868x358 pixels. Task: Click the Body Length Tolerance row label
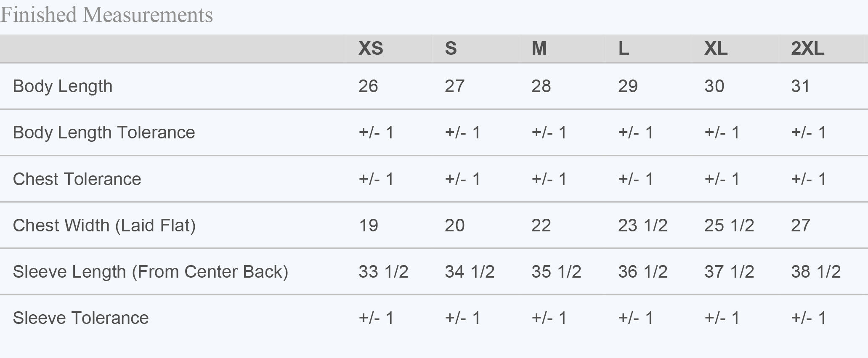104,133
